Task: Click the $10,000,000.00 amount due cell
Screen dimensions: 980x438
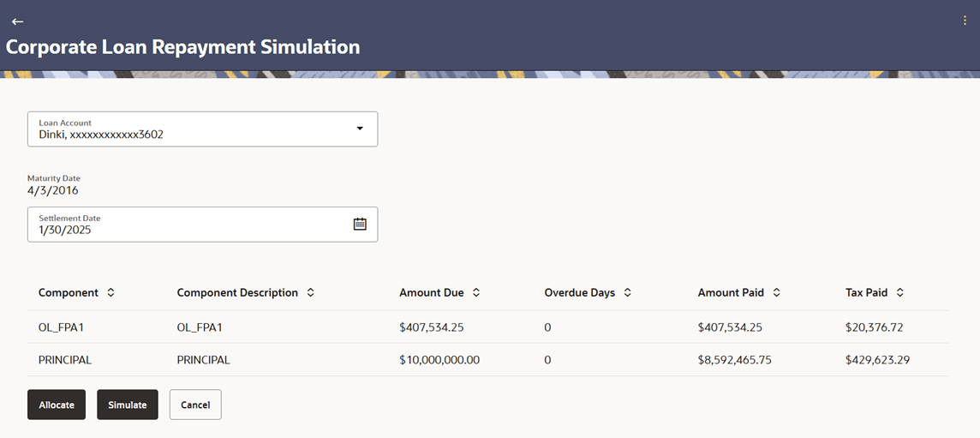Action: pos(439,360)
